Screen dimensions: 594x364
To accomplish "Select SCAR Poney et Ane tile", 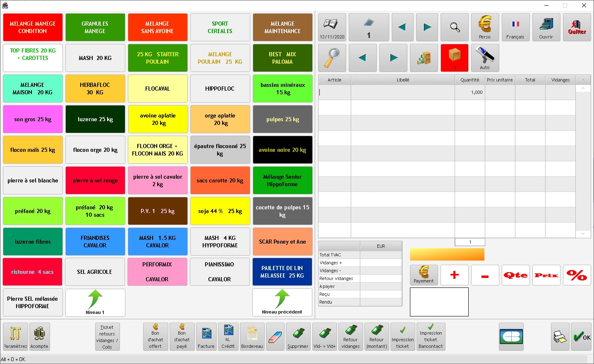I will (283, 242).
